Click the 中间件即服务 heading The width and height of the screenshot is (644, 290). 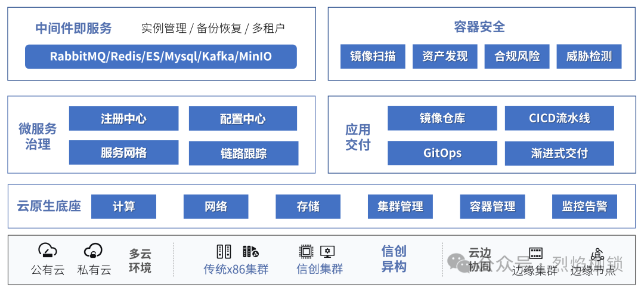(73, 28)
